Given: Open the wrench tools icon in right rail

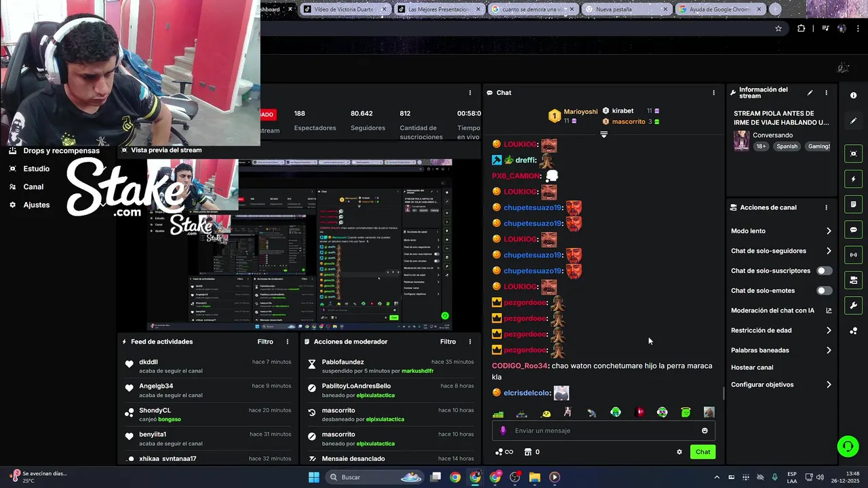Looking at the screenshot, I should pos(853,305).
